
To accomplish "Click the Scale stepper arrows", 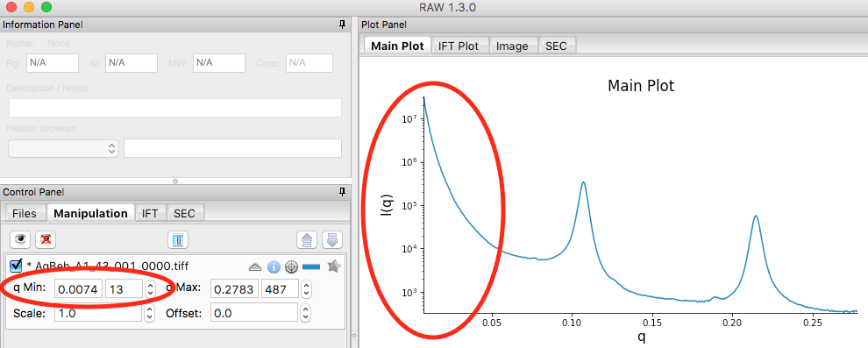I will tap(149, 313).
